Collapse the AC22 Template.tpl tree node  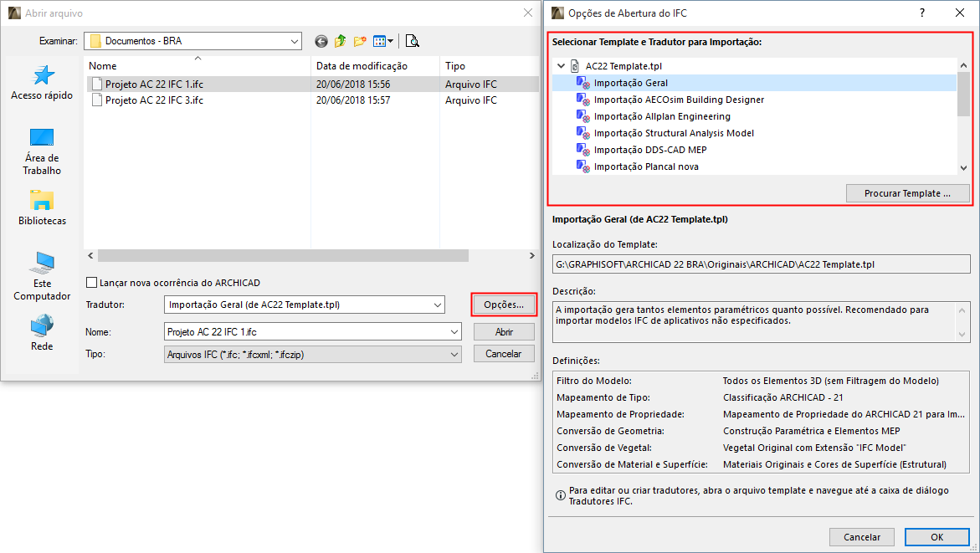pos(562,65)
